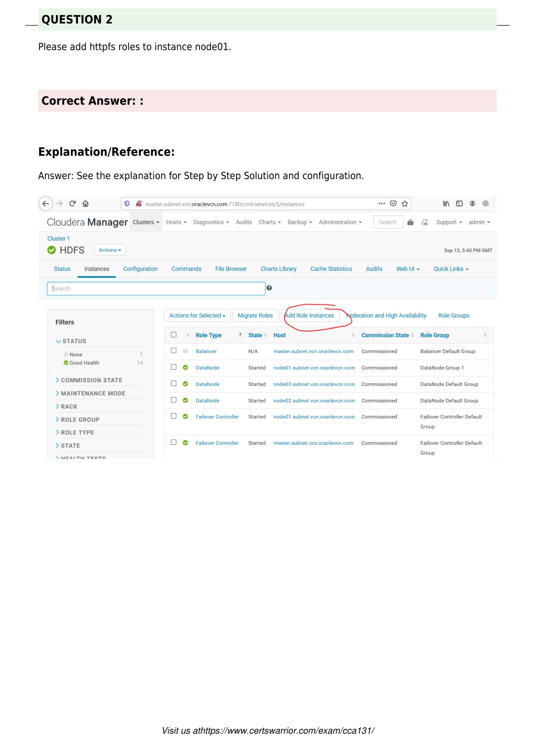Click the browser address bar URL
535x756 pixels.
225,204
